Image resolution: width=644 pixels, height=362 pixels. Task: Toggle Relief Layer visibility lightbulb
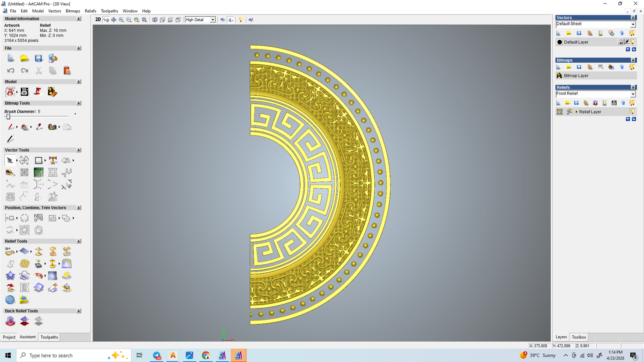coord(632,112)
